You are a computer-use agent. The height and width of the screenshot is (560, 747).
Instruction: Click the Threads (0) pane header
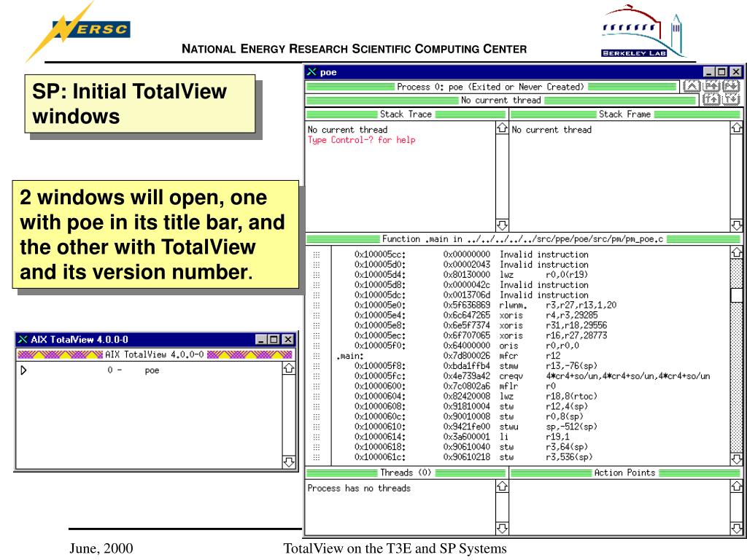click(x=406, y=472)
